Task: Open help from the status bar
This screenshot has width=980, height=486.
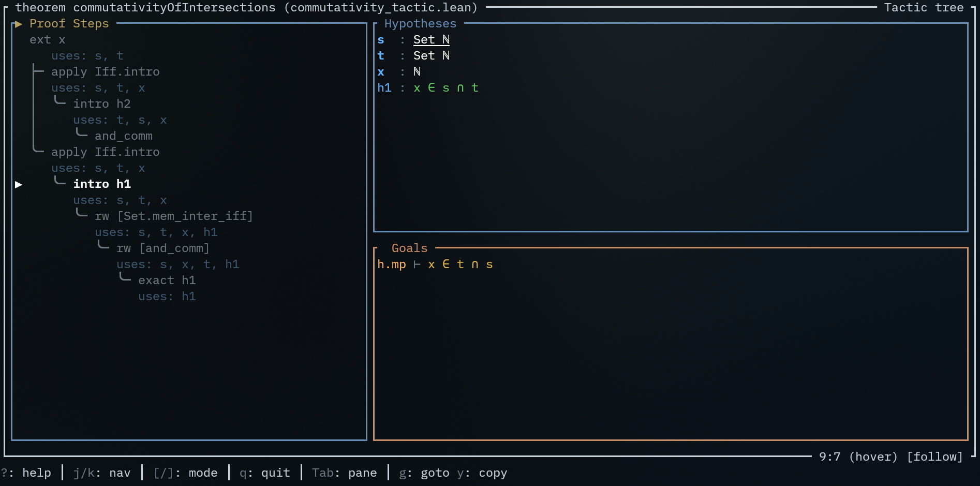Action: 26,473
